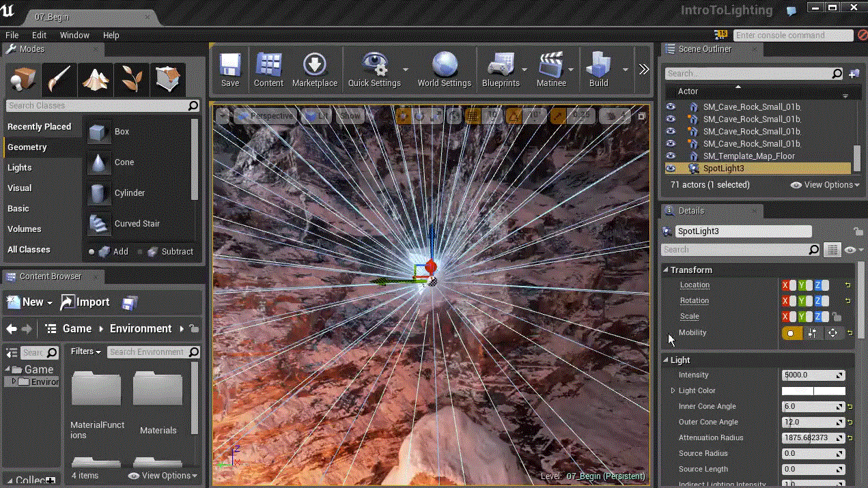Image resolution: width=868 pixels, height=488 pixels.
Task: Click the Import button in Content Browser
Action: point(85,302)
